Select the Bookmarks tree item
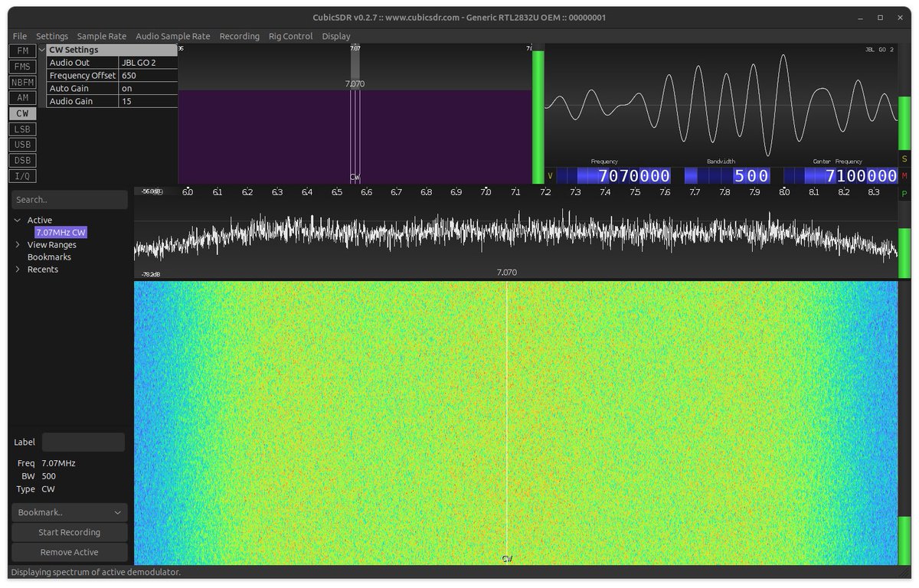This screenshot has width=919, height=588. coord(49,257)
